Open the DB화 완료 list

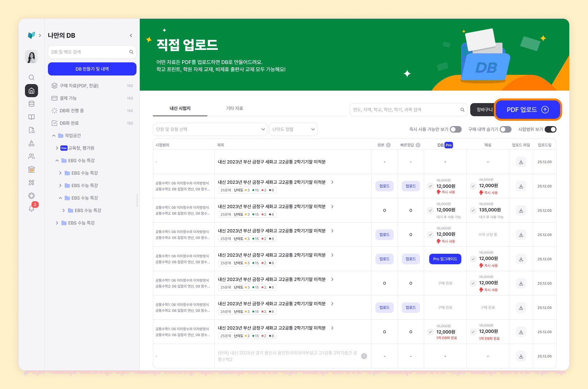point(92,123)
